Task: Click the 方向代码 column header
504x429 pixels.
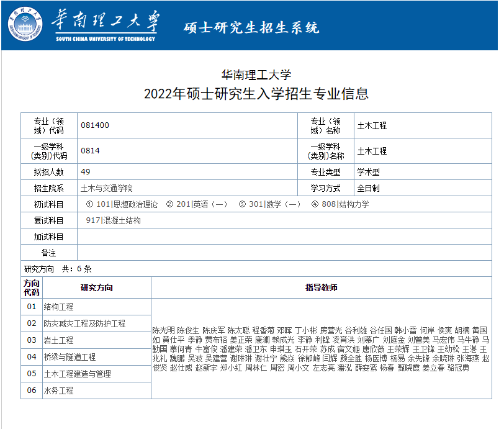Action: point(32,288)
